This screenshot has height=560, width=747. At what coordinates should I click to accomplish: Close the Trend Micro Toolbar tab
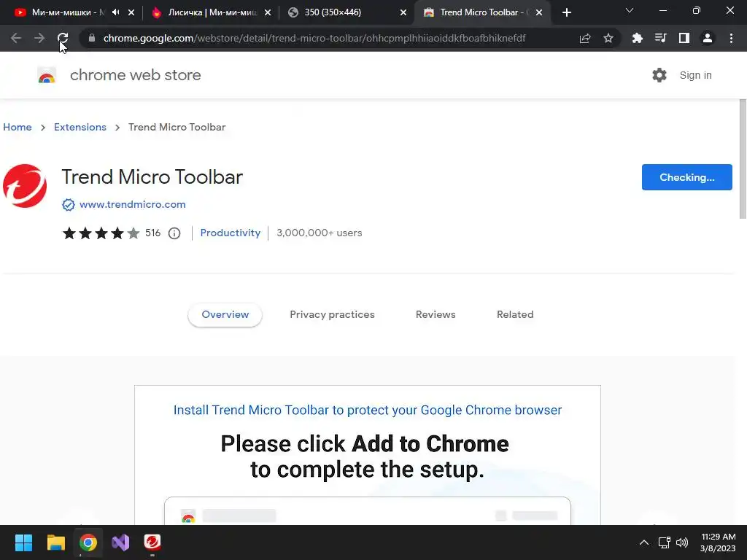pyautogui.click(x=539, y=12)
